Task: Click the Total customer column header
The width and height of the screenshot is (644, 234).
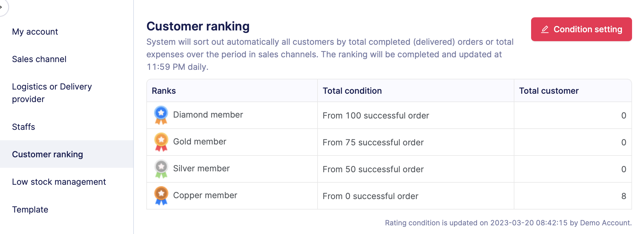Action: coord(549,91)
